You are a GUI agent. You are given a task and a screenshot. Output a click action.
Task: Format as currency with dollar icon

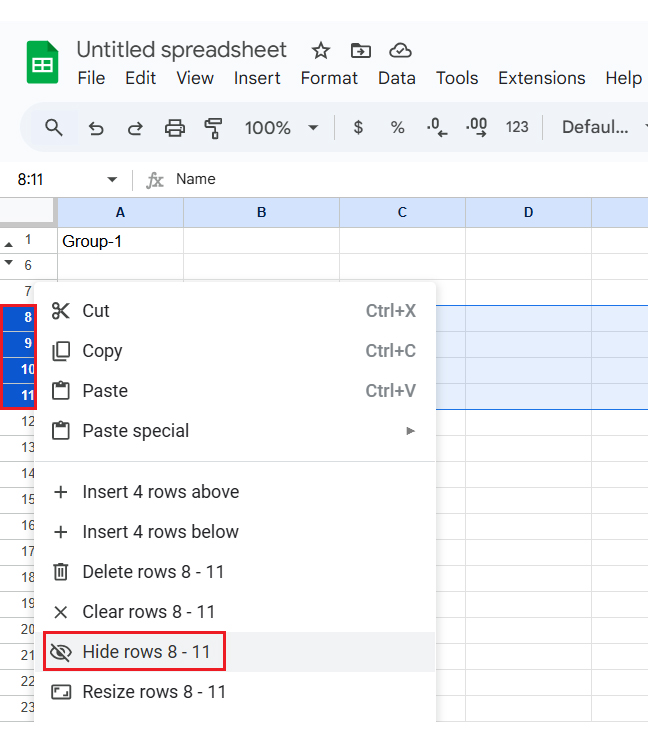pyautogui.click(x=359, y=127)
